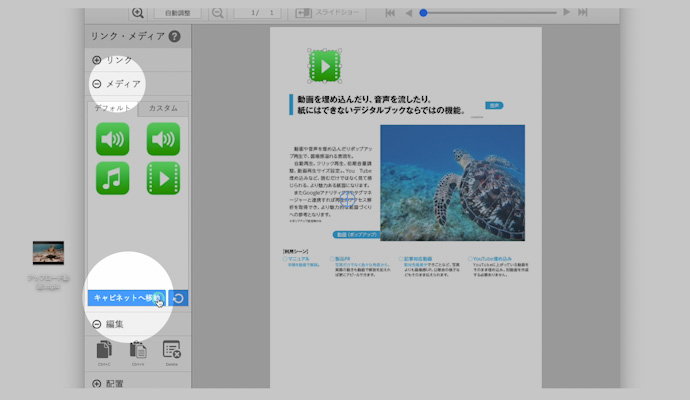690x400 pixels.
Task: Go to the next page
Action: click(567, 12)
